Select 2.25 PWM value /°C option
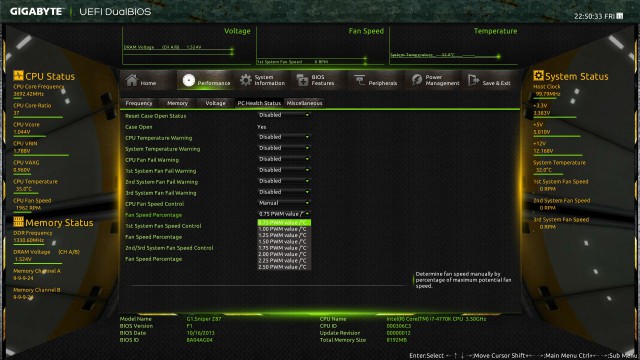 [x=284, y=260]
